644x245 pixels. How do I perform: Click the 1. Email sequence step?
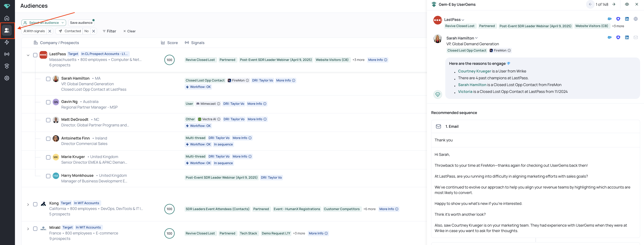coord(535,127)
